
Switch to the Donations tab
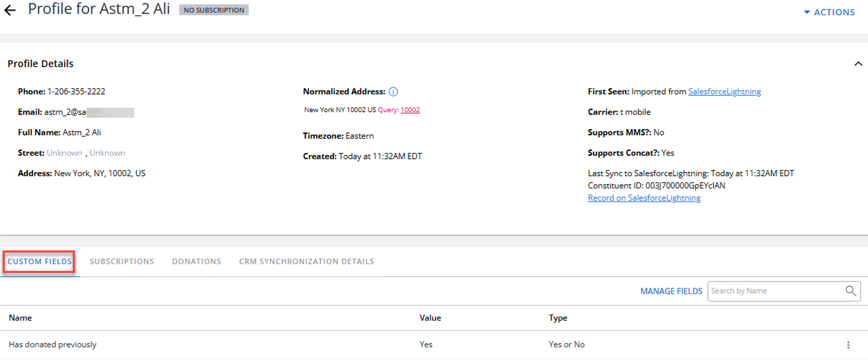coord(196,261)
